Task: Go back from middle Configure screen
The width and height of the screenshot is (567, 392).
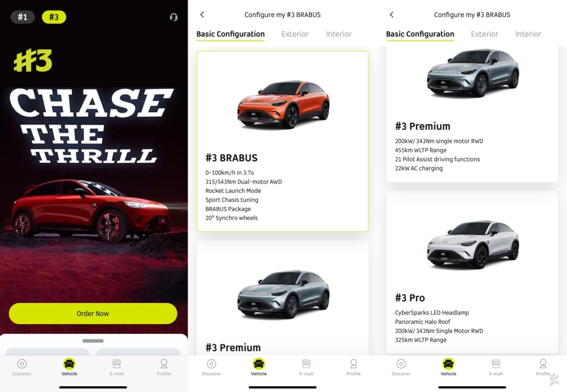Action: [x=202, y=15]
